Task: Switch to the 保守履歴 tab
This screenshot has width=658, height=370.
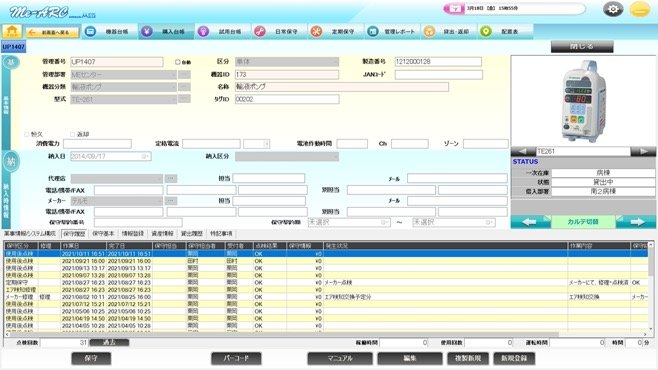Action: (74, 234)
